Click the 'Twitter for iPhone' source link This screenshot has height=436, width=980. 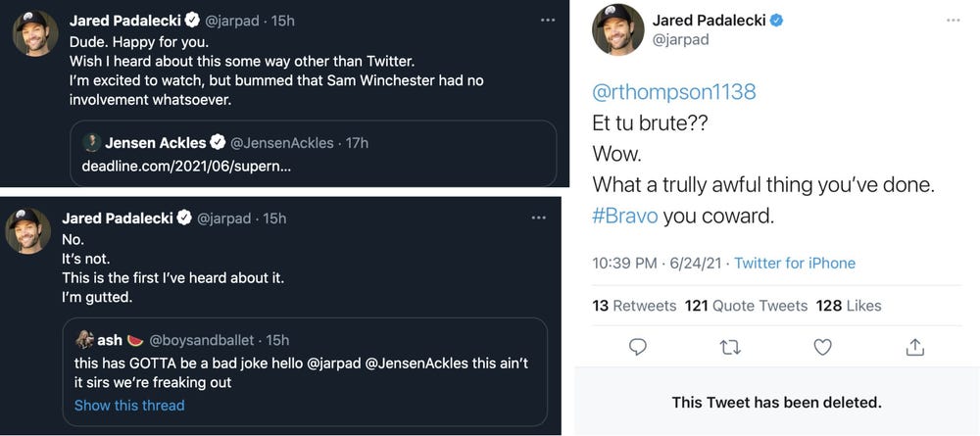(795, 263)
